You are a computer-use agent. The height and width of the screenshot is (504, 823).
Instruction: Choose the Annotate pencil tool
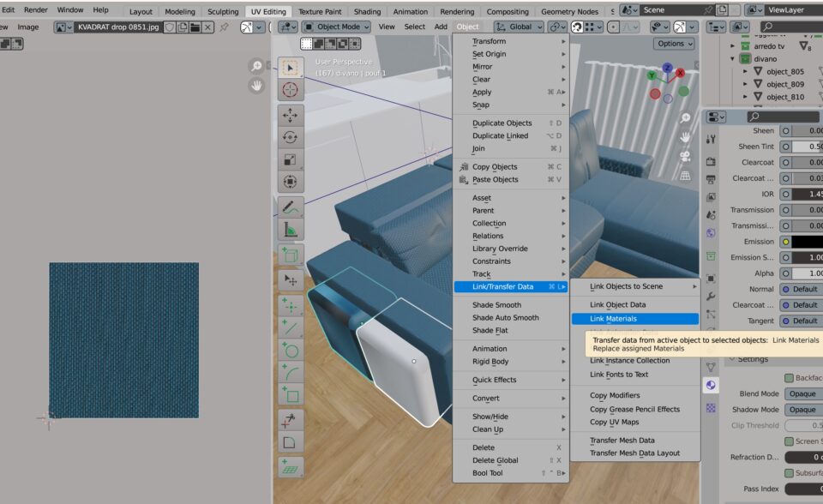291,207
